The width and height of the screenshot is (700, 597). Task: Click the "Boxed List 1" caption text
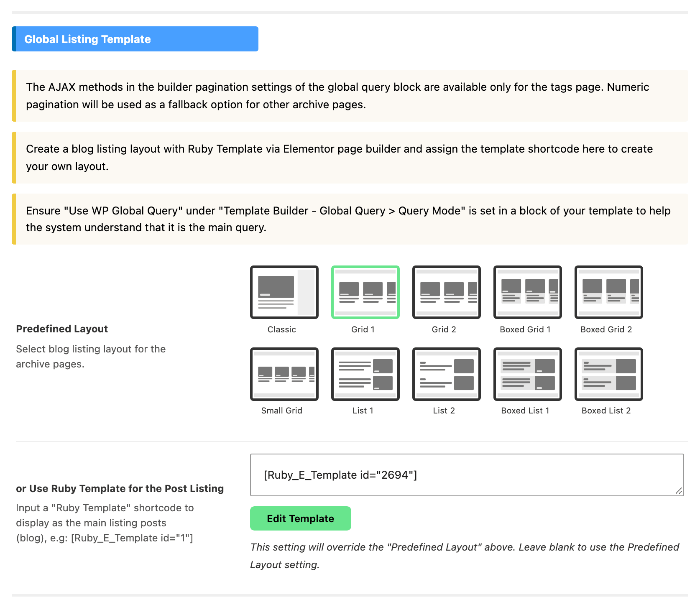pyautogui.click(x=525, y=411)
